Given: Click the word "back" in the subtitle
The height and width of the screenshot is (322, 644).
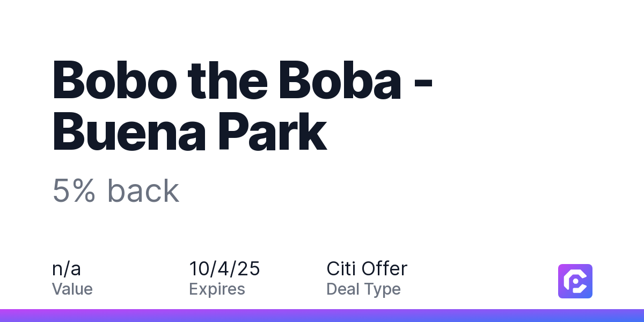Looking at the screenshot, I should (143, 191).
